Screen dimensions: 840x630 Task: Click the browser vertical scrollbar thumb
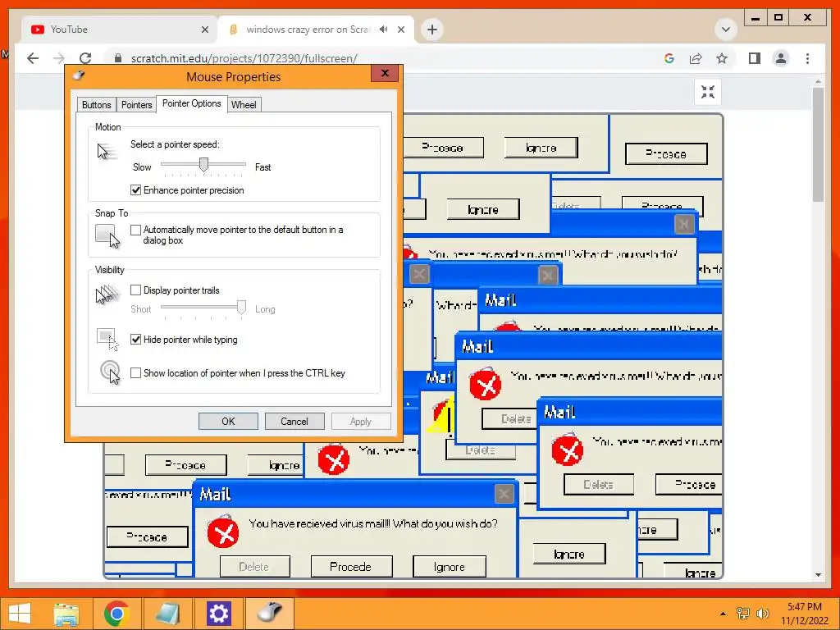[818, 144]
